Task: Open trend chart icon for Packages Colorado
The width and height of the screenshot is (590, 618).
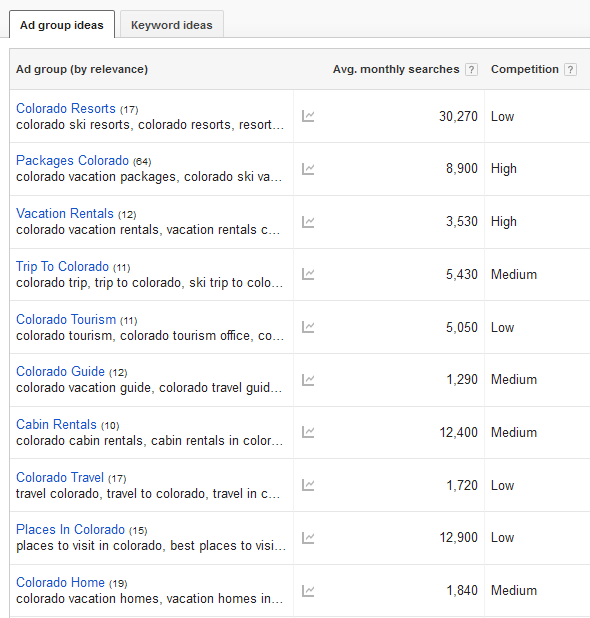Action: 308,169
